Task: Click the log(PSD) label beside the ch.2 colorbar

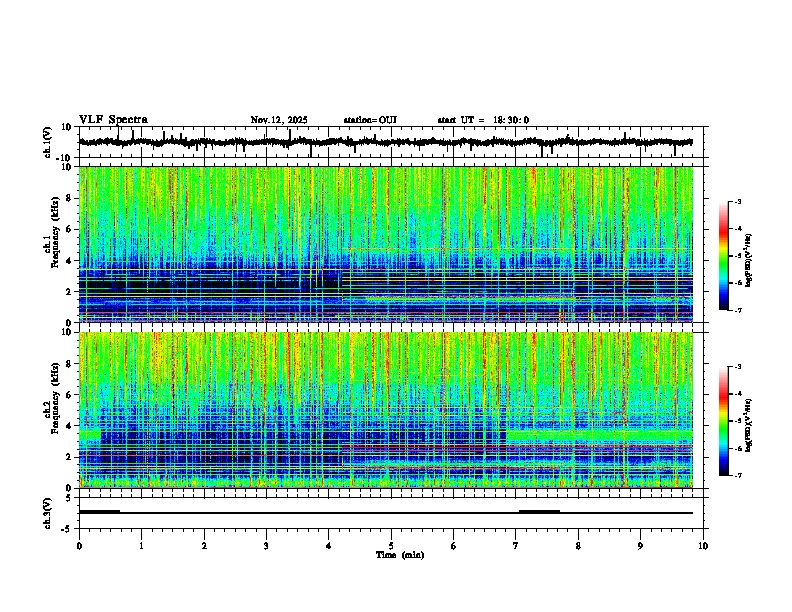Action: point(749,424)
